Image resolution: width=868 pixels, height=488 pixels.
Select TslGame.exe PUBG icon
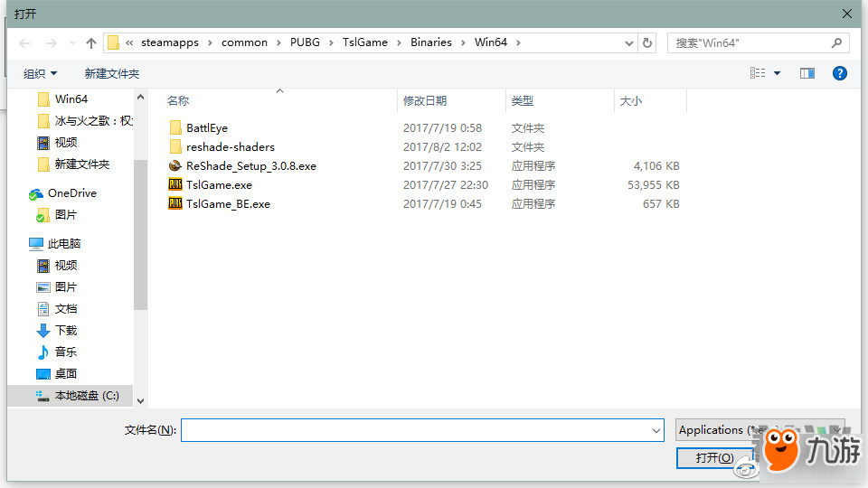point(175,184)
